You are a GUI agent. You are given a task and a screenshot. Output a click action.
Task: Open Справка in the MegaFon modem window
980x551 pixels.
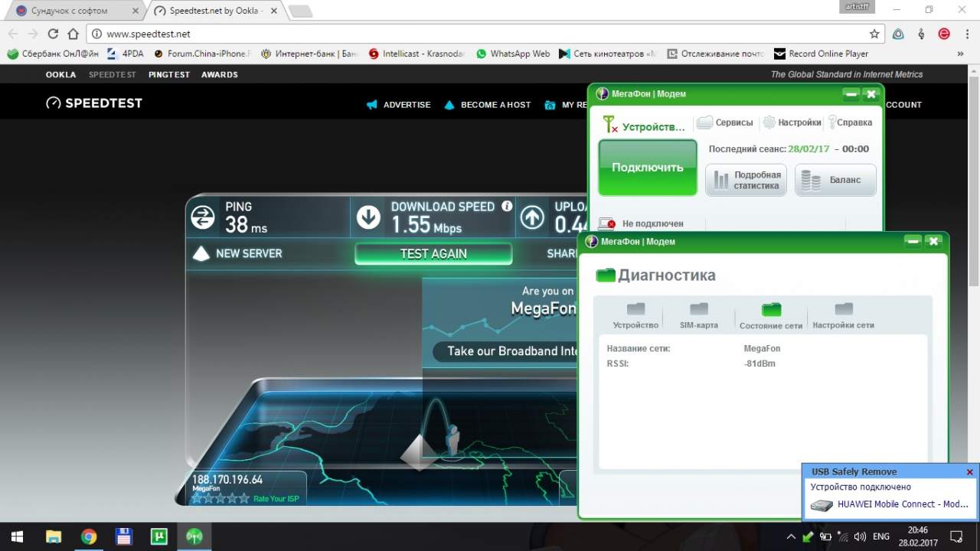click(x=850, y=122)
